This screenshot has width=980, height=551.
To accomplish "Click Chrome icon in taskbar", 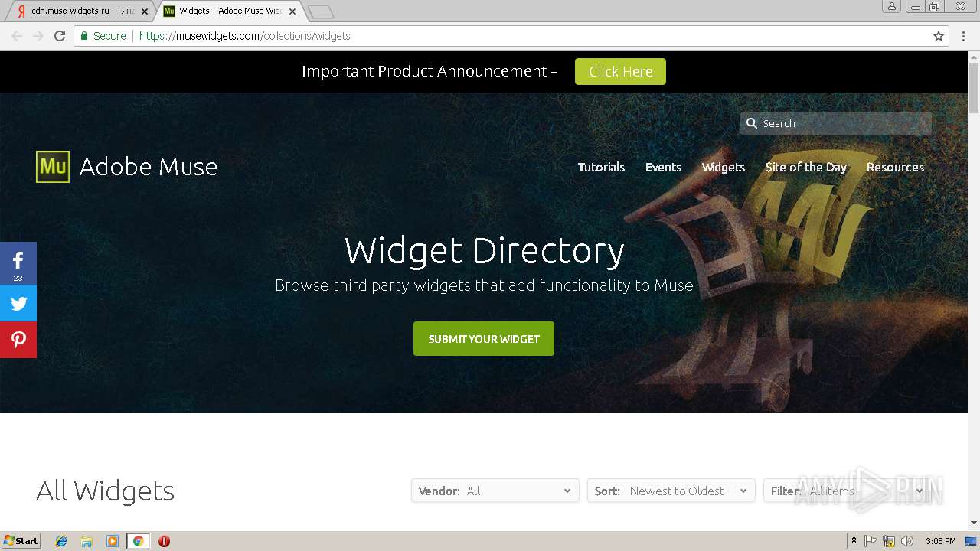I will pyautogui.click(x=138, y=541).
